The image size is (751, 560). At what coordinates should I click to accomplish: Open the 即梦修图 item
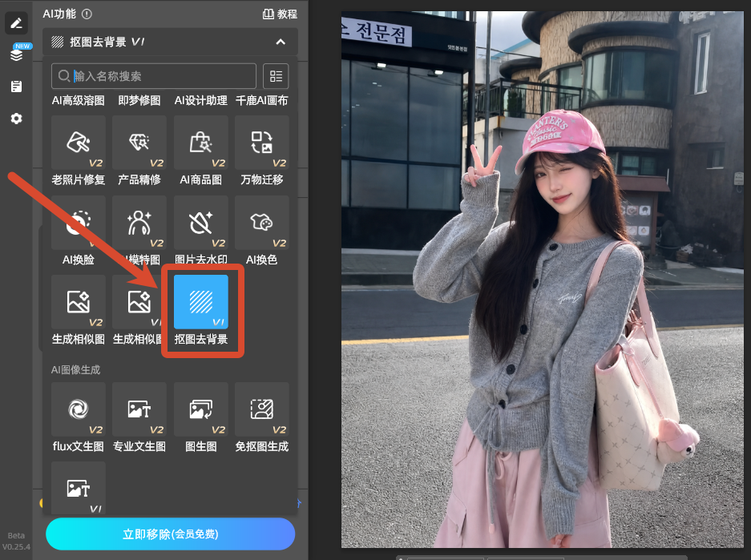pos(139,100)
